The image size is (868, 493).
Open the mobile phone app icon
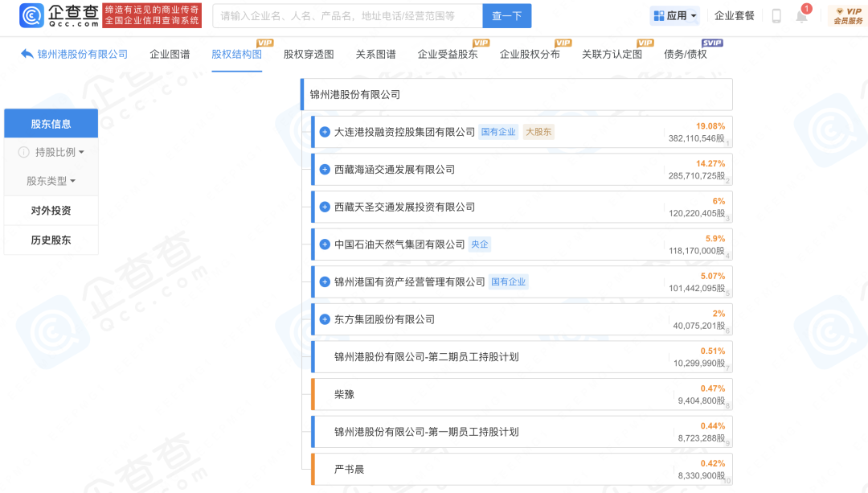[x=776, y=16]
